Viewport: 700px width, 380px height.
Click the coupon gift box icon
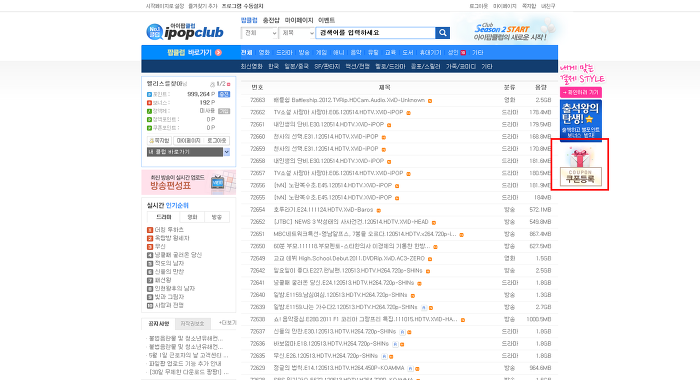(x=580, y=158)
